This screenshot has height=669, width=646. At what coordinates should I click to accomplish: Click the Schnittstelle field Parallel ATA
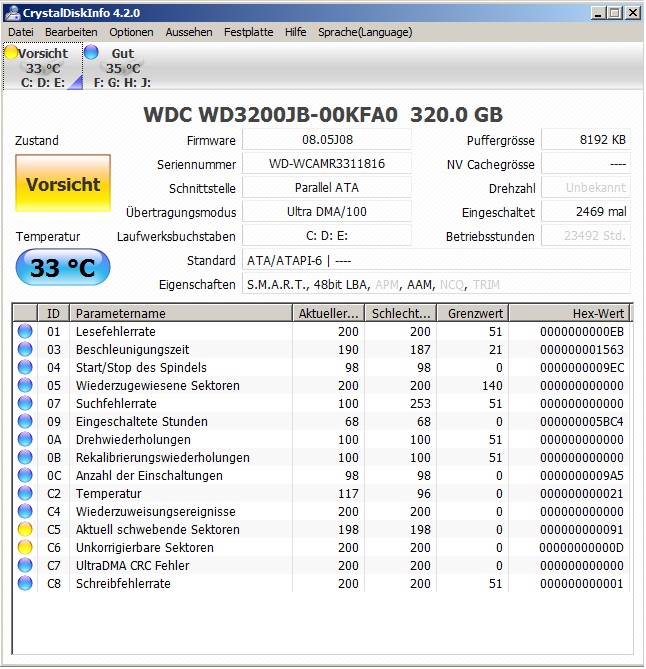pyautogui.click(x=327, y=187)
